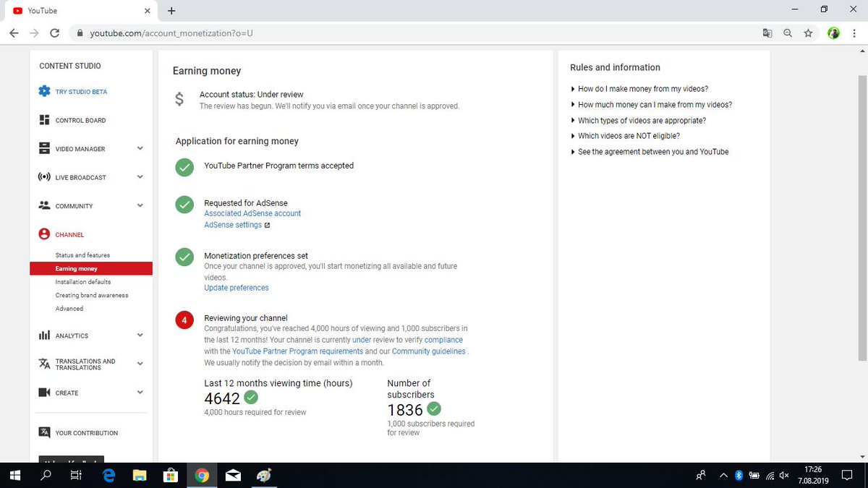This screenshot has height=488, width=868.
Task: Open Community guidelines link
Action: pos(429,351)
